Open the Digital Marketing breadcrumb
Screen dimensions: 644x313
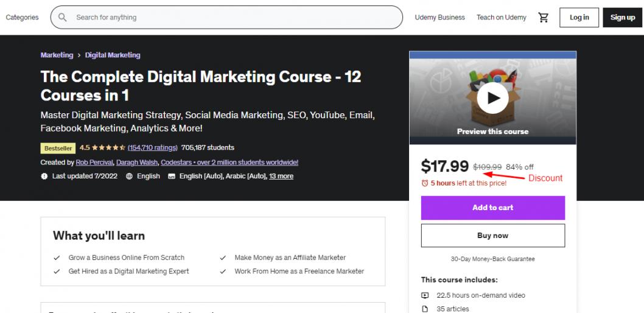click(113, 55)
